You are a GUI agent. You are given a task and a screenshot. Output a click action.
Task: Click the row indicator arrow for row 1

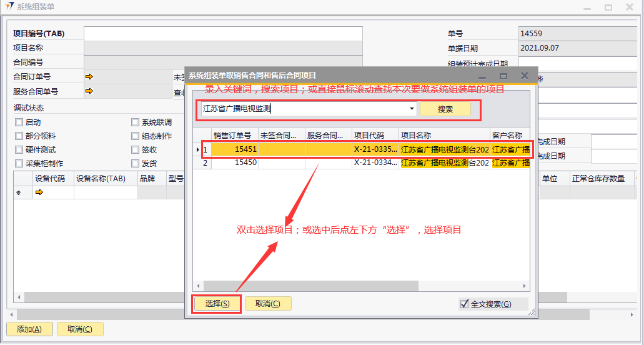pos(198,150)
